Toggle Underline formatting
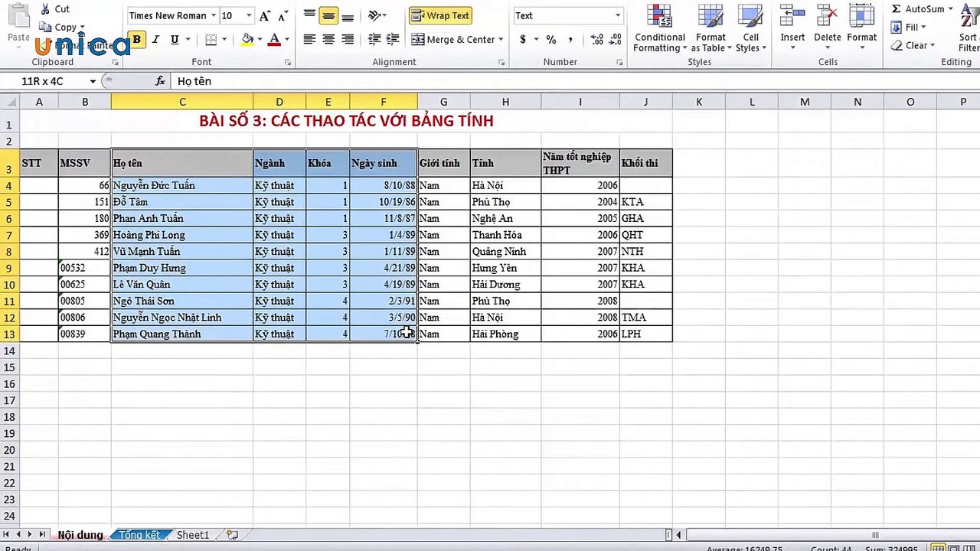 point(175,39)
